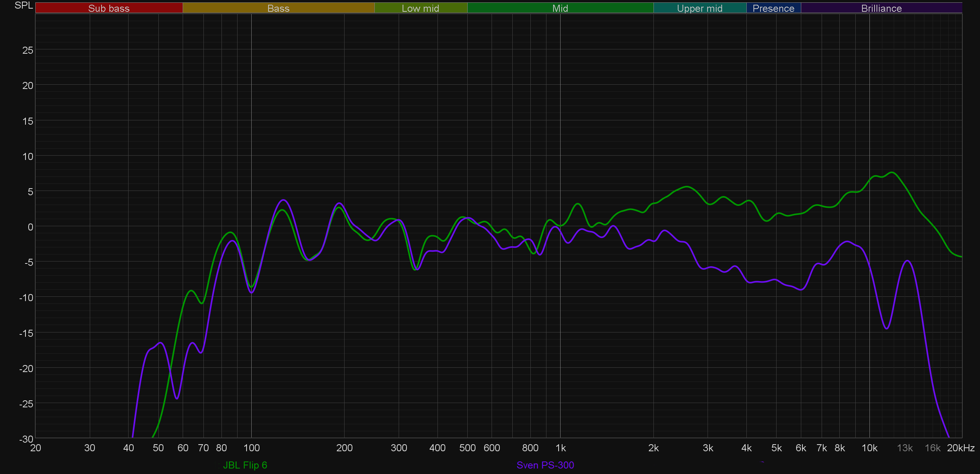Screen dimensions: 980x474
Task: Click the 0 dB level axis label
Action: (30, 227)
